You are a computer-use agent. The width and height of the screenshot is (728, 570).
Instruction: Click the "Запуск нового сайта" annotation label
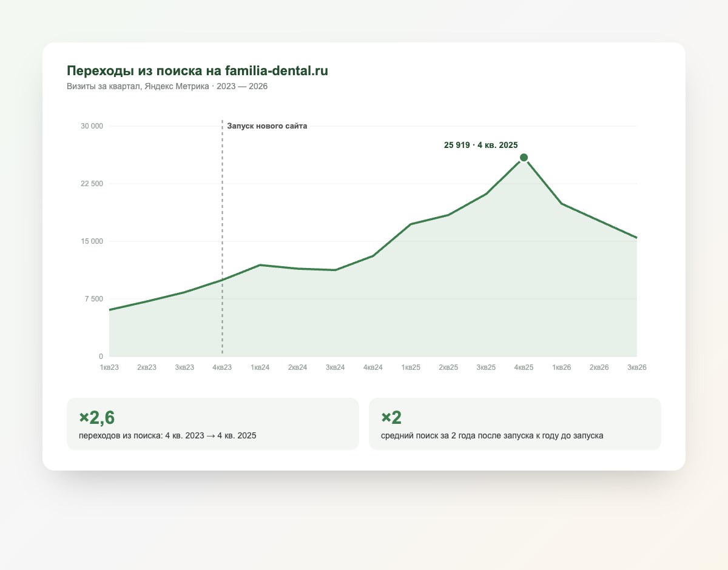[x=267, y=126]
